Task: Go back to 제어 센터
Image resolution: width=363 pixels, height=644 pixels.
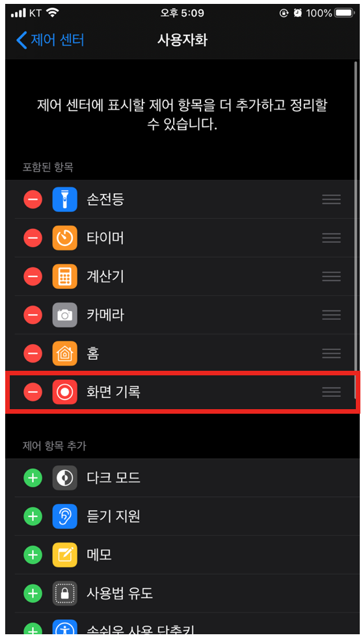Action: tap(50, 40)
